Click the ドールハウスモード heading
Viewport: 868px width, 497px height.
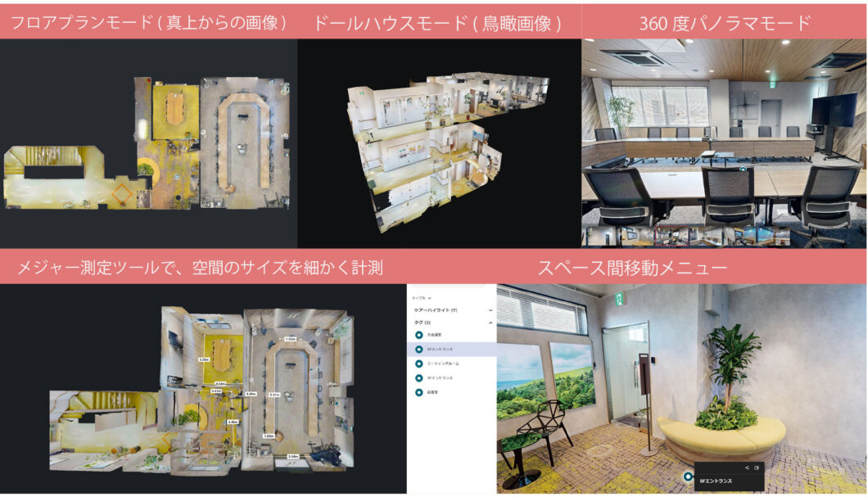point(437,23)
